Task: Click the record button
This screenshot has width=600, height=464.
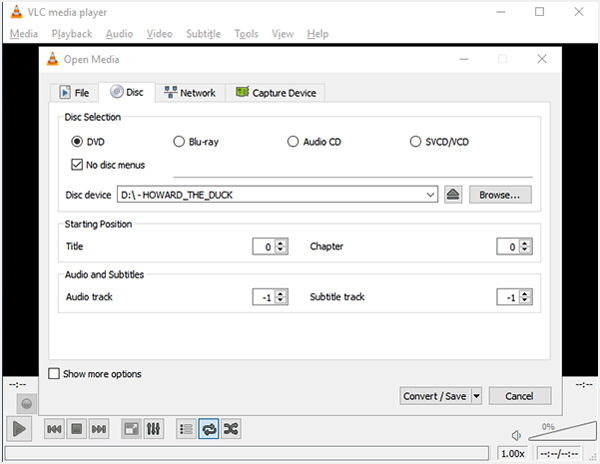Action: coord(26,404)
